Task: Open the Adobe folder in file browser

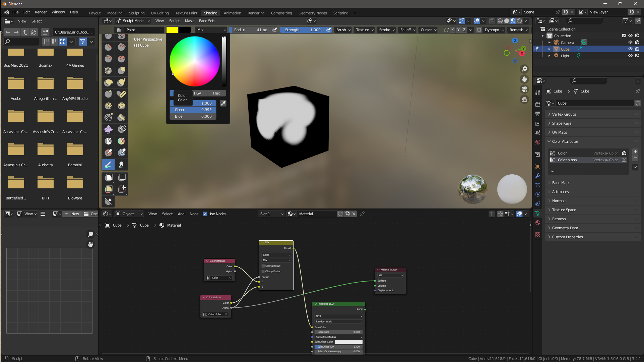Action: click(x=16, y=88)
